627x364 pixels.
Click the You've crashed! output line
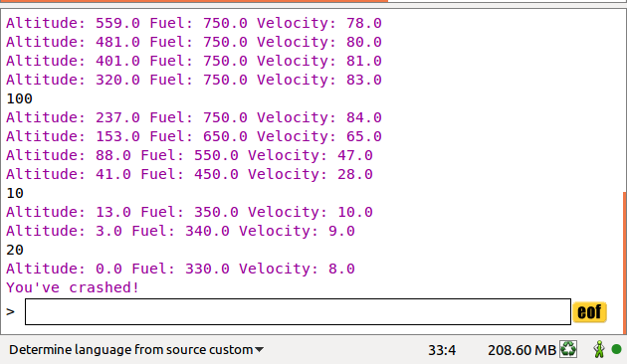coord(73,287)
